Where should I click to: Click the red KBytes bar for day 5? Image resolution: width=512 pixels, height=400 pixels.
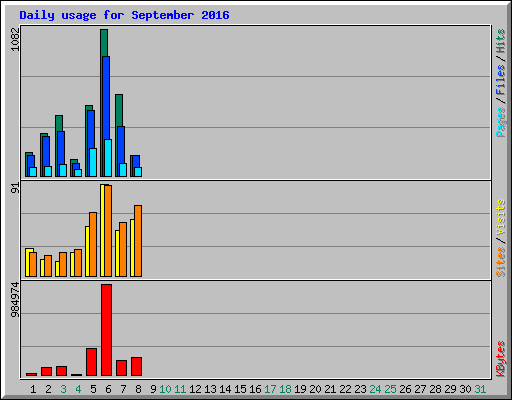[91, 362]
